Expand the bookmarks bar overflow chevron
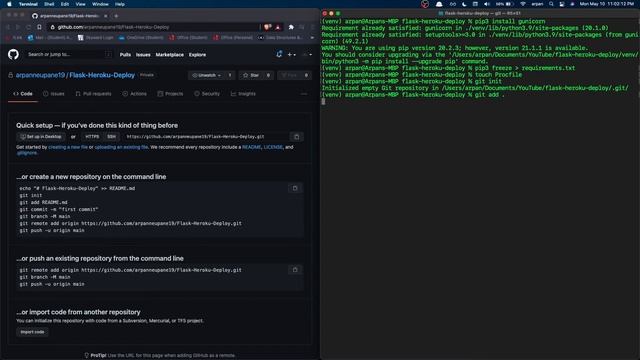The width and height of the screenshot is (640, 360). click(x=312, y=38)
